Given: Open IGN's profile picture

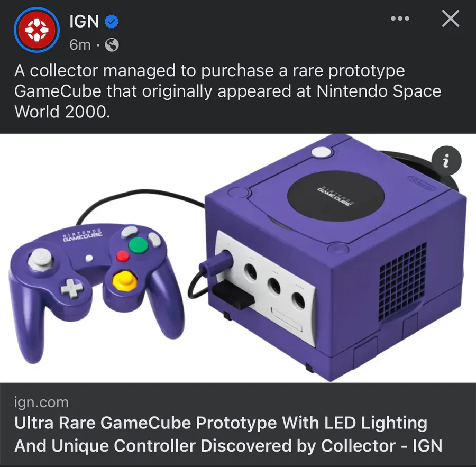Looking at the screenshot, I should [x=36, y=30].
